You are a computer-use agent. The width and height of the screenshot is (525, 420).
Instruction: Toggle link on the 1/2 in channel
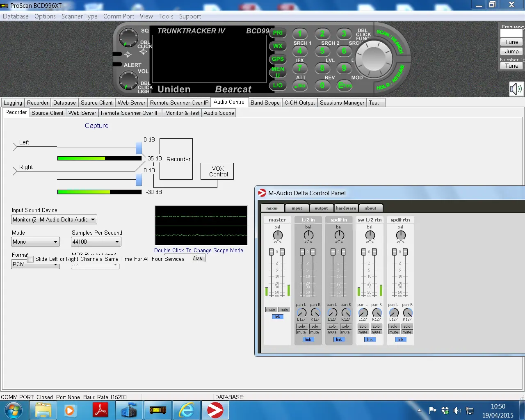pos(308,339)
